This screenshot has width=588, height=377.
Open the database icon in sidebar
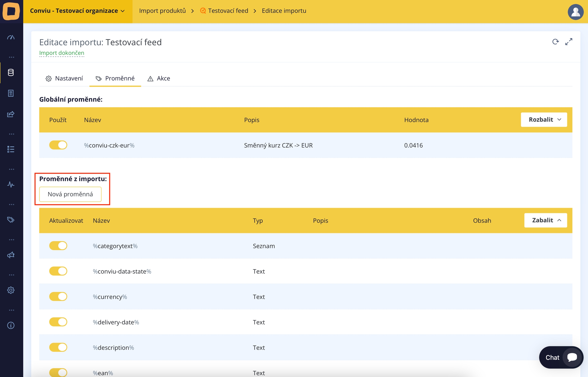(x=11, y=72)
